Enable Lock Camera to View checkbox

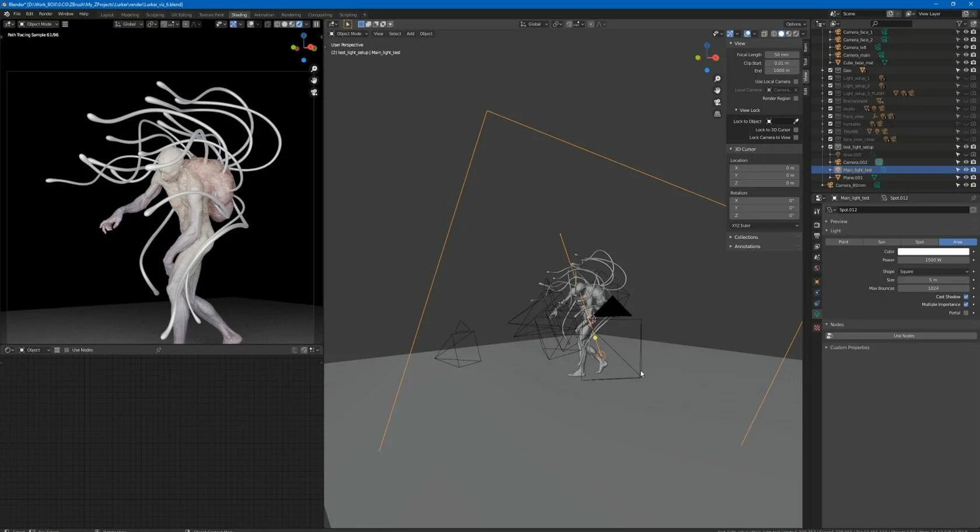[x=796, y=138]
